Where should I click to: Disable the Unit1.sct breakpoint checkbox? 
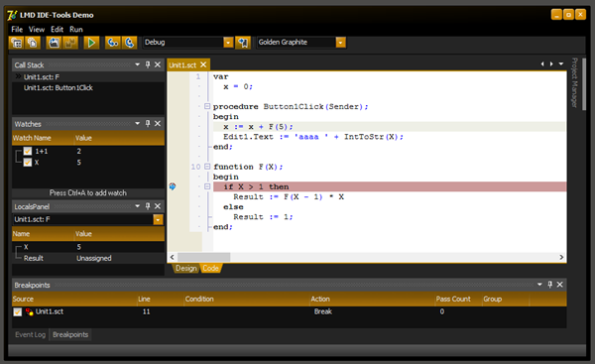tap(18, 312)
